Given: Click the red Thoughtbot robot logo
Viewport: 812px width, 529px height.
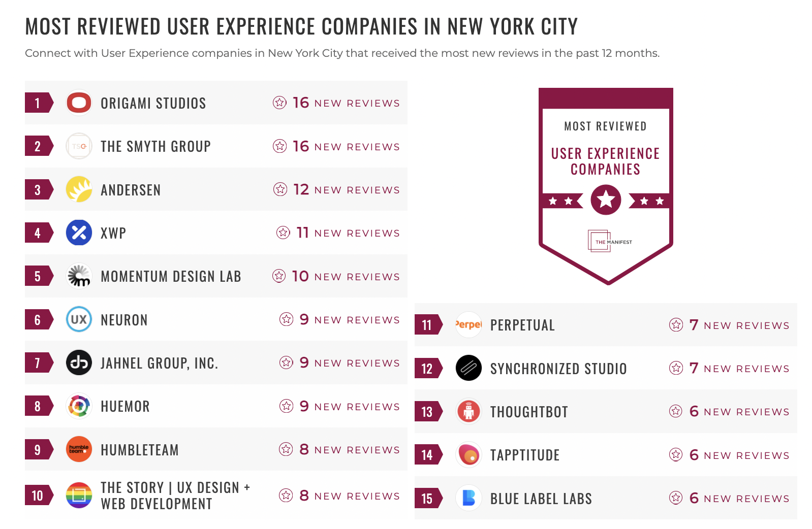Looking at the screenshot, I should coord(469,411).
